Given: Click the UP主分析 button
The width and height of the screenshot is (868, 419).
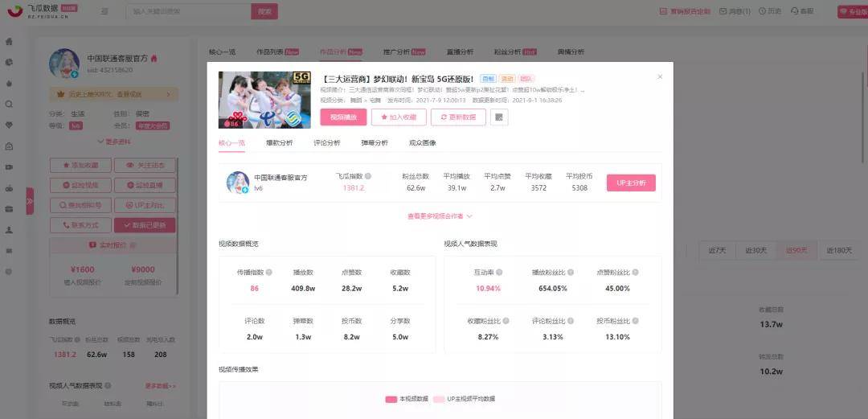Looking at the screenshot, I should [631, 183].
